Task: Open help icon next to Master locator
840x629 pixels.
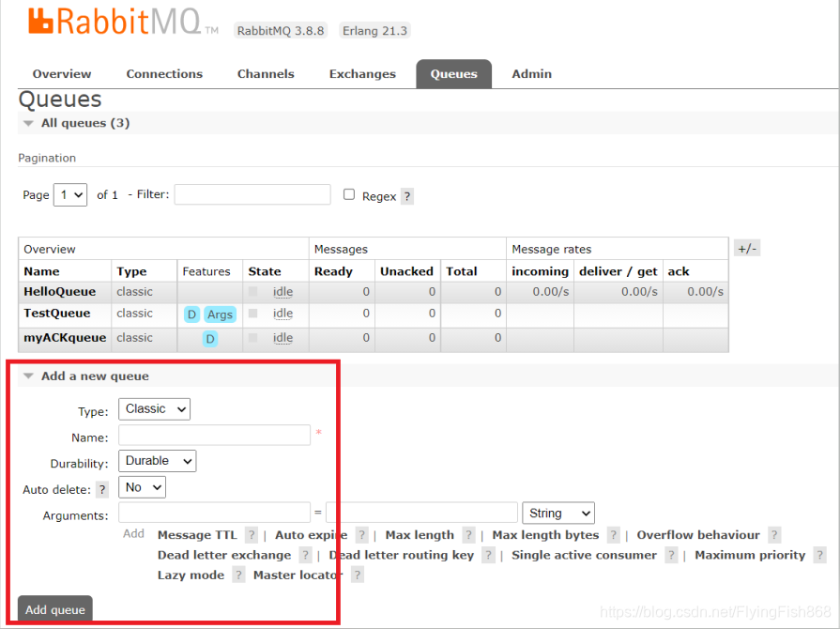Action: (x=358, y=575)
